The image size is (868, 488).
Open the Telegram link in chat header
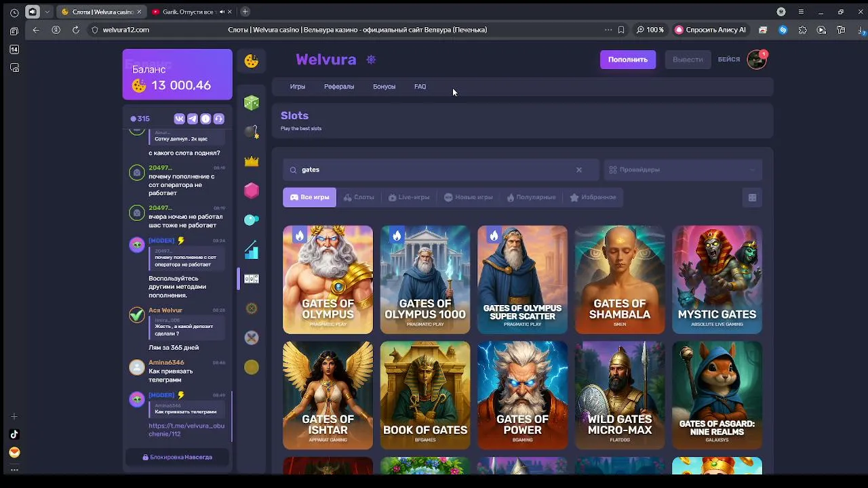(193, 119)
